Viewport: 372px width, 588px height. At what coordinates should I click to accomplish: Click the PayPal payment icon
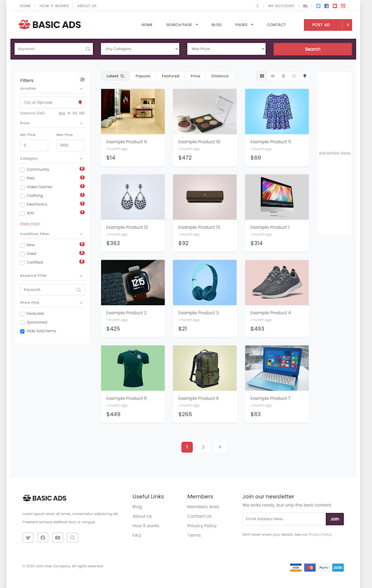click(324, 567)
